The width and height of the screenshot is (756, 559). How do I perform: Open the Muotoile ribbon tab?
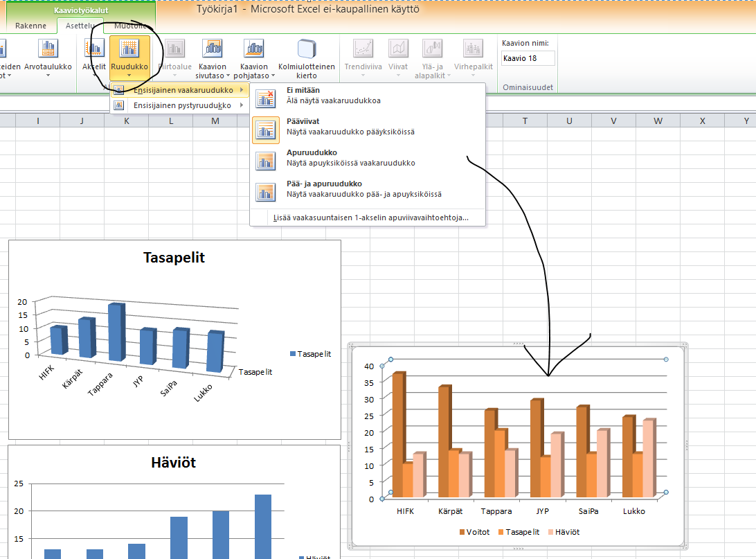click(129, 26)
